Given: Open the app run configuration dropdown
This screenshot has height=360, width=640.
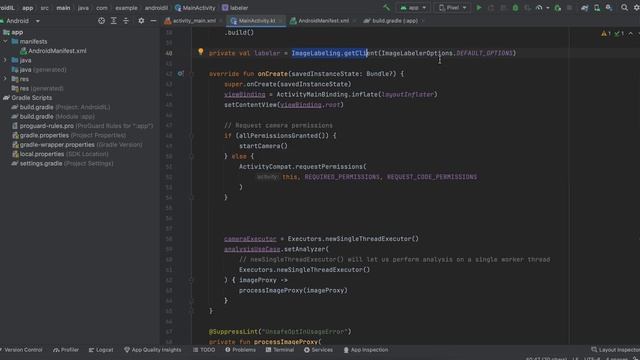Looking at the screenshot, I should [x=413, y=8].
